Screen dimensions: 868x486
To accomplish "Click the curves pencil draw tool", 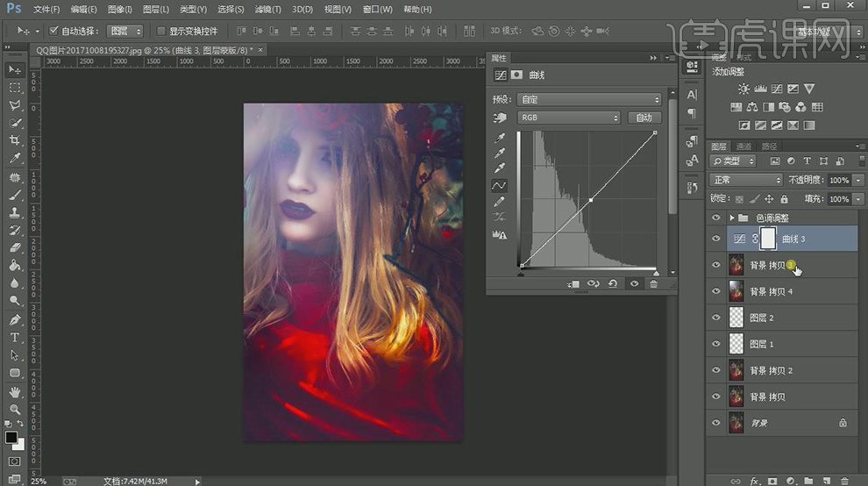I will (500, 202).
